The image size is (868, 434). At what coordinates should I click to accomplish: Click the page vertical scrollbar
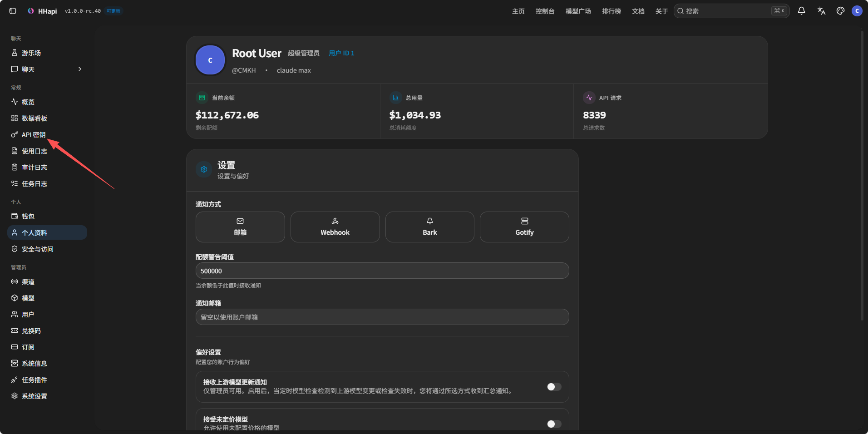862,176
